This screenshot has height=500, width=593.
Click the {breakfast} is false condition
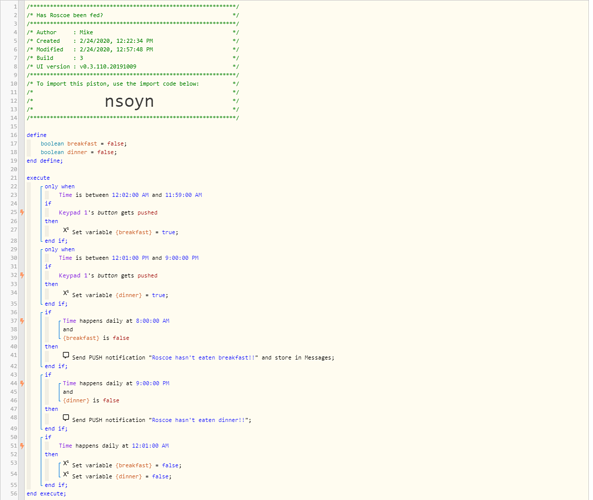(x=96, y=338)
